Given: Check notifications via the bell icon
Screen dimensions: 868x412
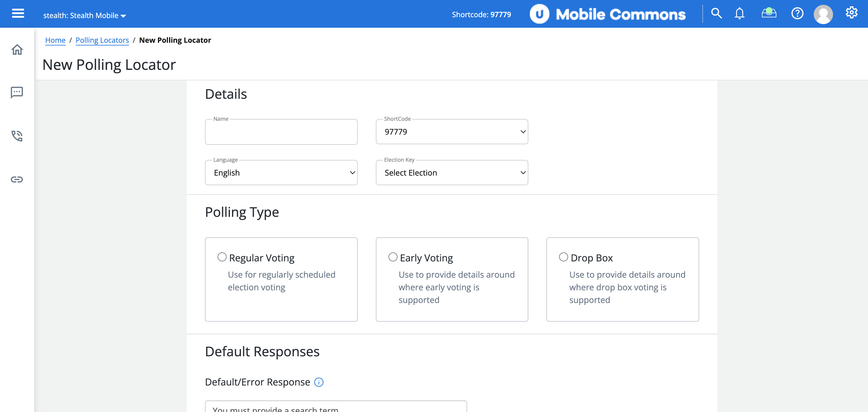Looking at the screenshot, I should [x=740, y=14].
